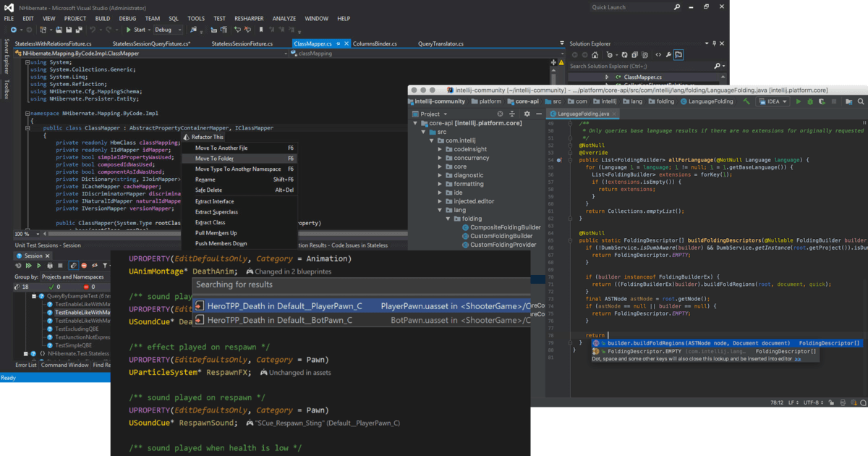Select HeroTPP_Death in Default__BotPawn_C result

362,321
